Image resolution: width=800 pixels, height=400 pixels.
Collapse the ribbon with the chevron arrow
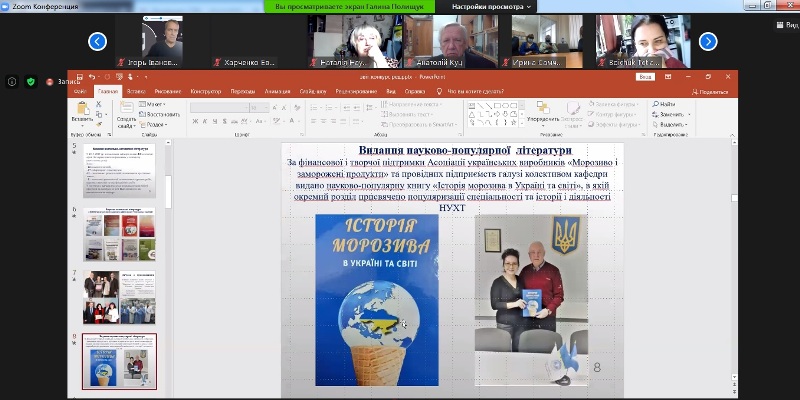coord(733,135)
